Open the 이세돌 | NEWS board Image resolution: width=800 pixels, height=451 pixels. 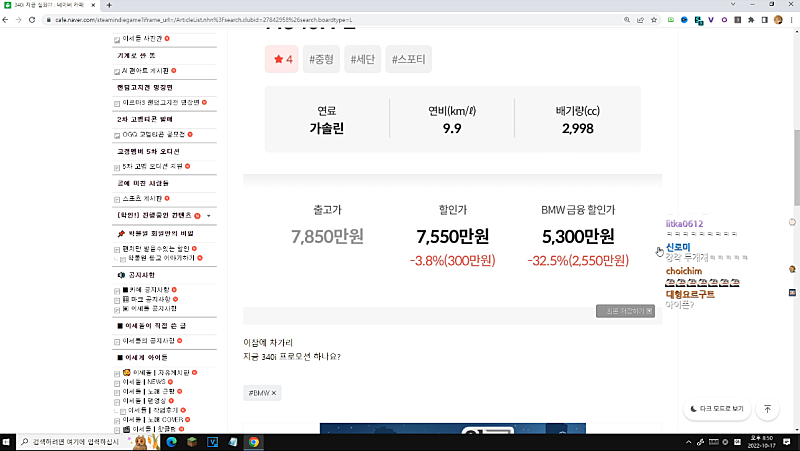pyautogui.click(x=144, y=382)
